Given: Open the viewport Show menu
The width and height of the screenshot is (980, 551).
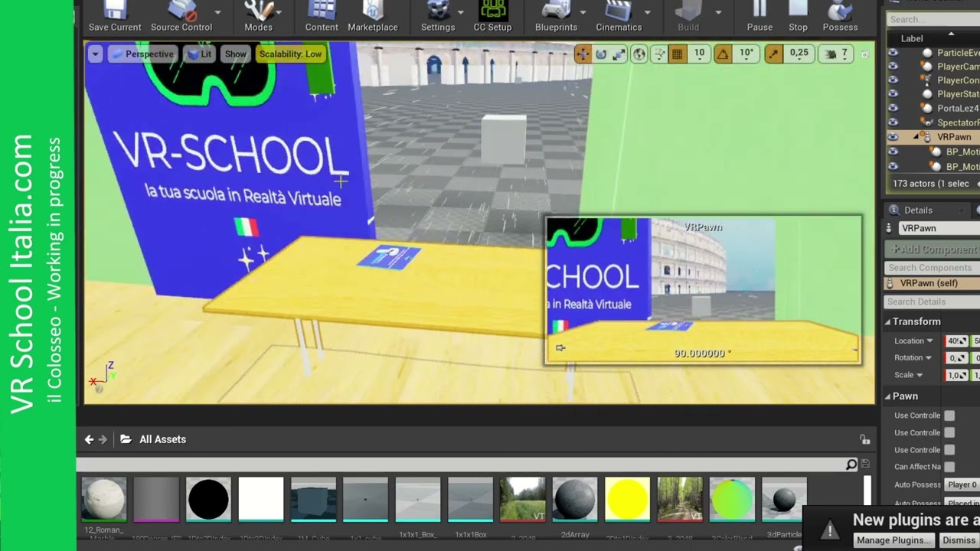Looking at the screenshot, I should (x=236, y=54).
